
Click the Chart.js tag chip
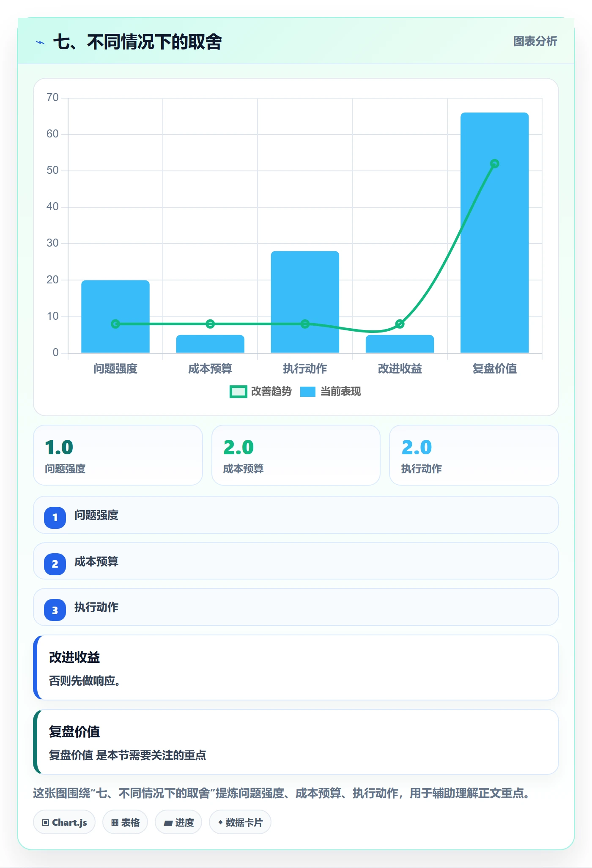[x=64, y=822]
